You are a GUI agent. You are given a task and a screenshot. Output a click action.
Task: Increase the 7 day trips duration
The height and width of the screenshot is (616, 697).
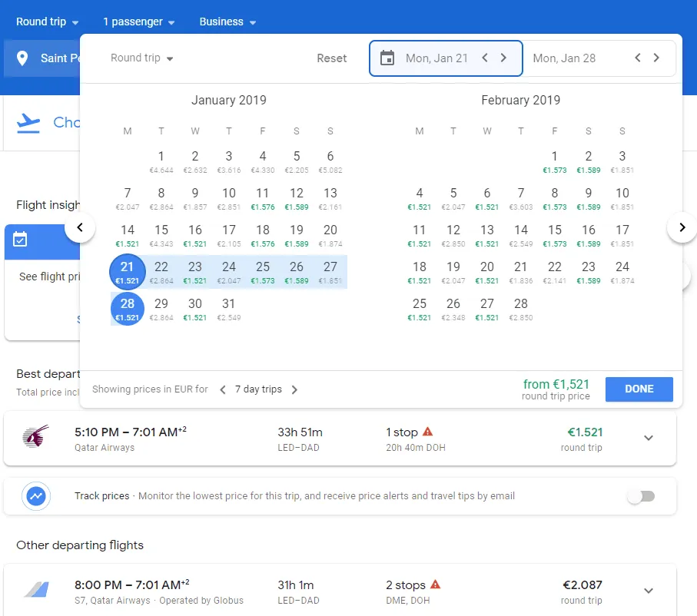point(294,389)
